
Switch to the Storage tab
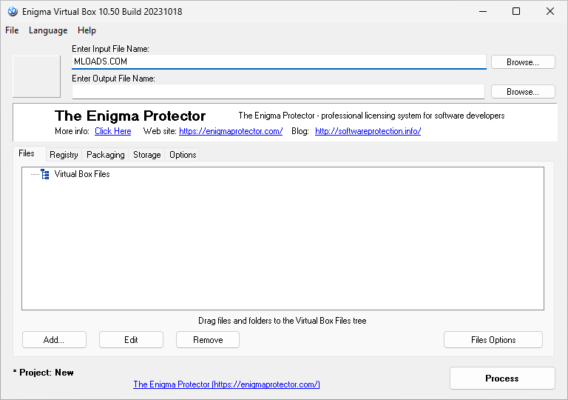pos(147,155)
